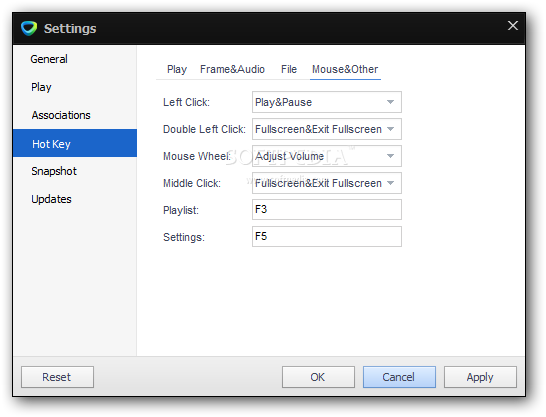This screenshot has height=417, width=546.
Task: Open the File hotkey tab
Action: pos(289,69)
